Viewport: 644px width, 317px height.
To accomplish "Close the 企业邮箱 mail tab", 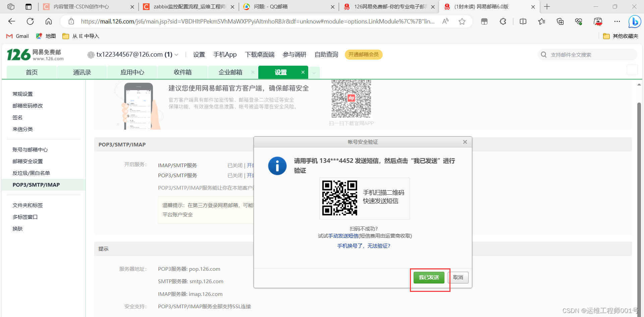I will point(253,72).
